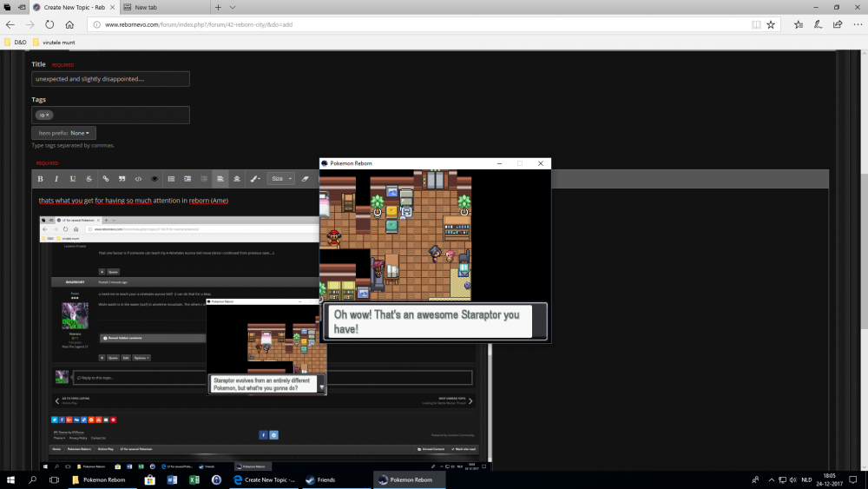Insert a bulleted list

pyautogui.click(x=171, y=179)
